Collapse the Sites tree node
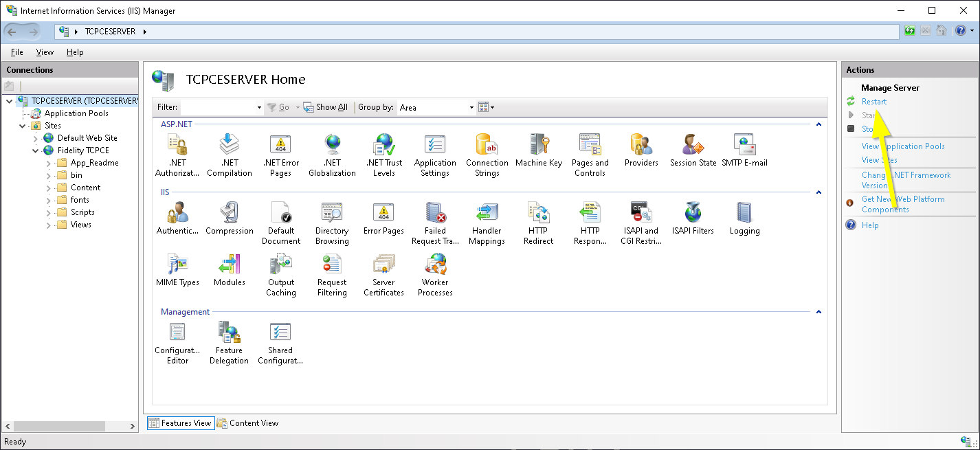This screenshot has width=980, height=450. coord(23,126)
